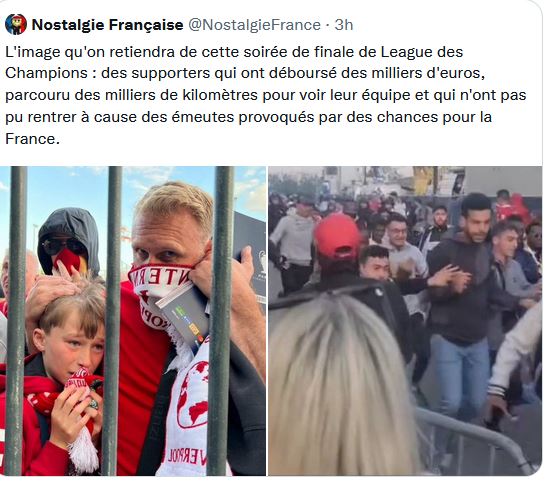Click the tweet text beginning "L'image qu'on retiendra"
The width and height of the screenshot is (550, 483).
coord(266,95)
